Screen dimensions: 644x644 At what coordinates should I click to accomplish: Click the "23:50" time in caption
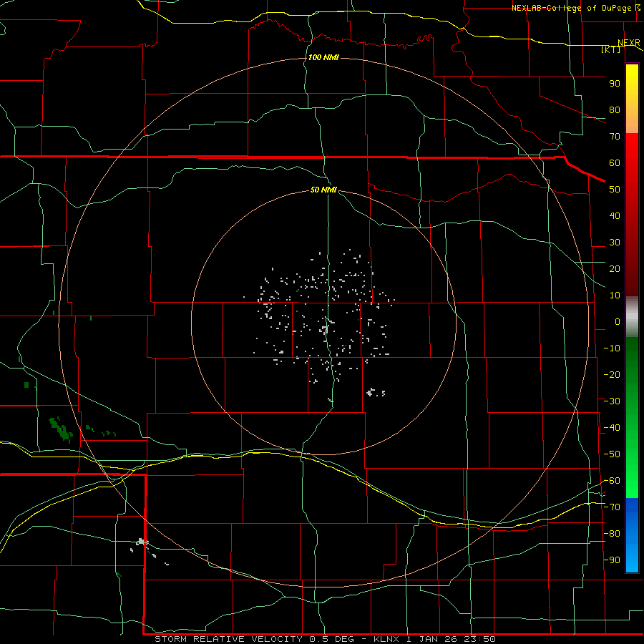coord(479,639)
